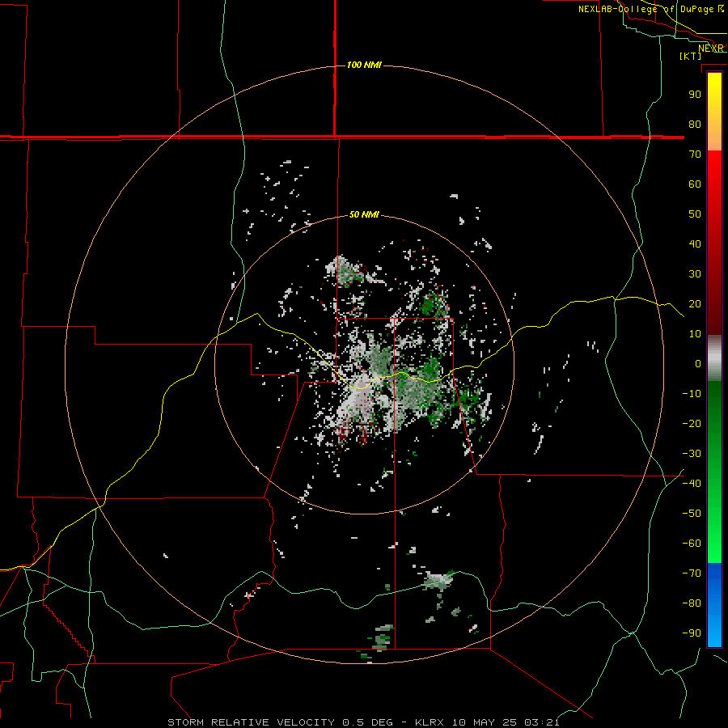This screenshot has width=728, height=728.
Task: Select the 50 value on the velocity scale
Action: (695, 214)
